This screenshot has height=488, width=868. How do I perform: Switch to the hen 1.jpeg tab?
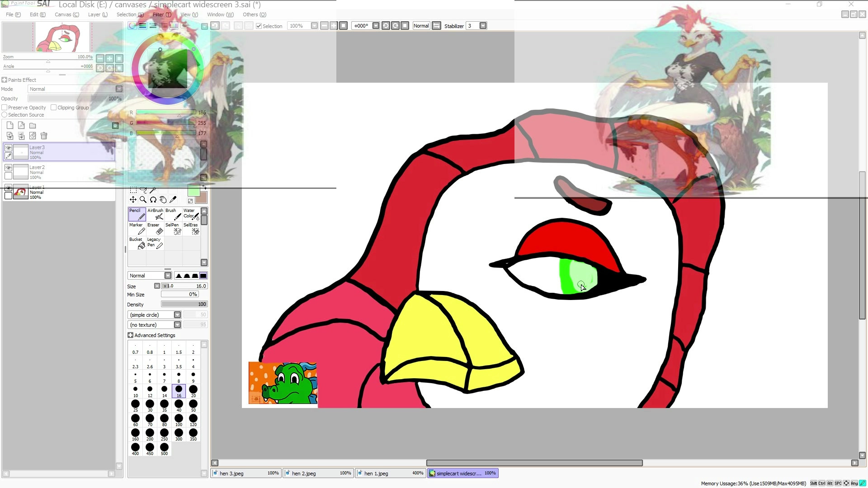[391, 473]
